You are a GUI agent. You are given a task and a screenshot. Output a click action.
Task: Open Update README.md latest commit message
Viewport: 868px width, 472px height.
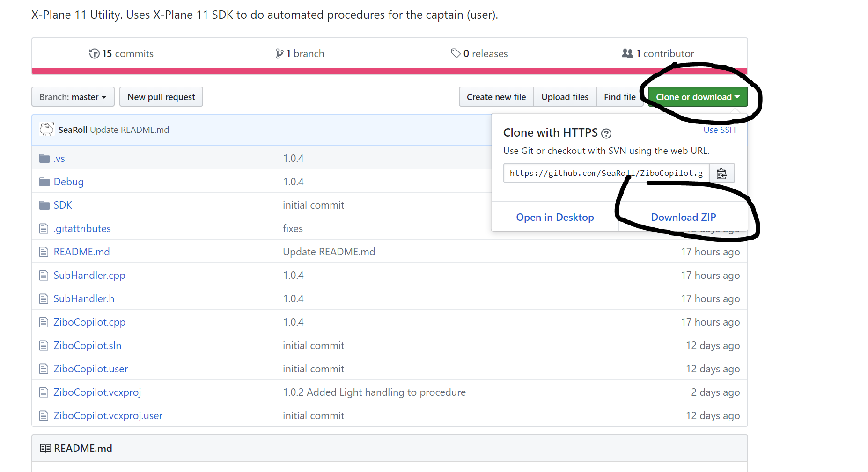tap(129, 130)
